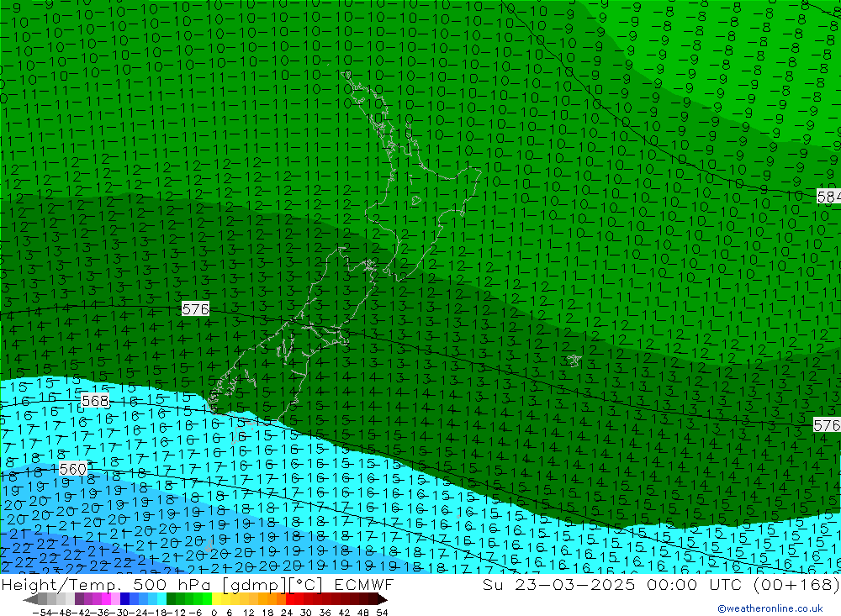841x616 pixels.
Task: Select the bright red swatch above 24 in the legend
Action: tap(290, 599)
